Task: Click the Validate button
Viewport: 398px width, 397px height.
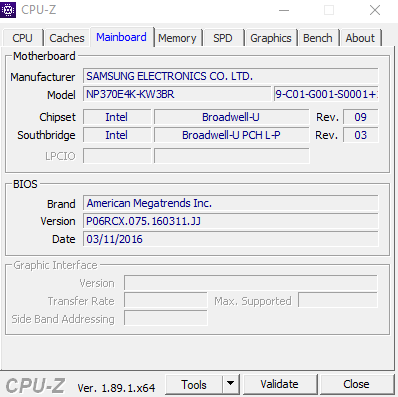Action: tap(280, 384)
